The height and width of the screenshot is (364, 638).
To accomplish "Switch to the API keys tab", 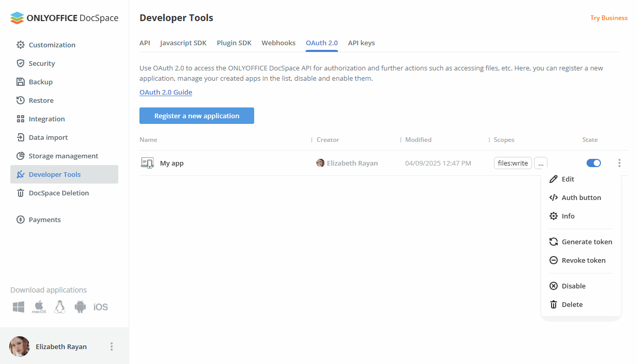I will coord(361,43).
